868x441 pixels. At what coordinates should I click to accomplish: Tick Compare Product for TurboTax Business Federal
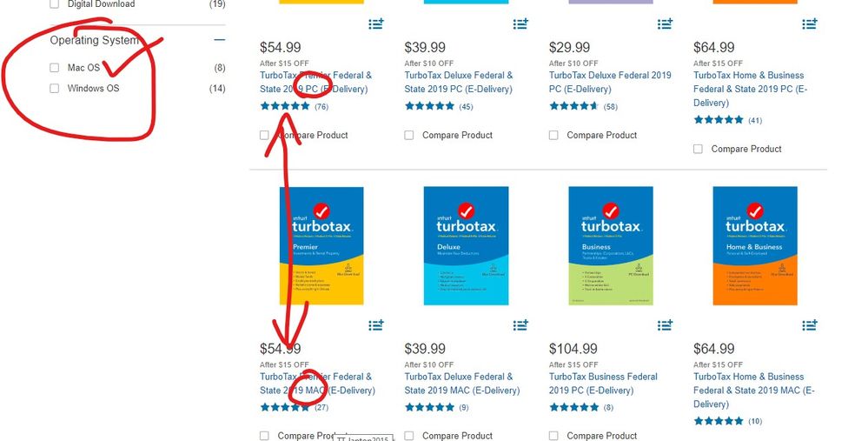[553, 436]
